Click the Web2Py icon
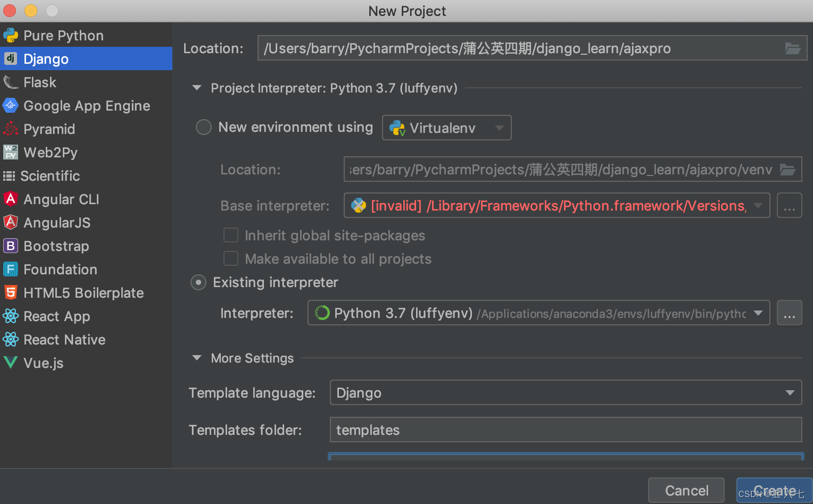 (x=11, y=152)
